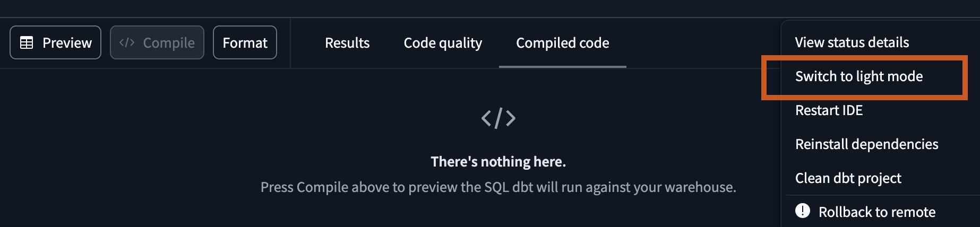The image size is (980, 227).
Task: Select Clean dbt project
Action: [x=848, y=178]
